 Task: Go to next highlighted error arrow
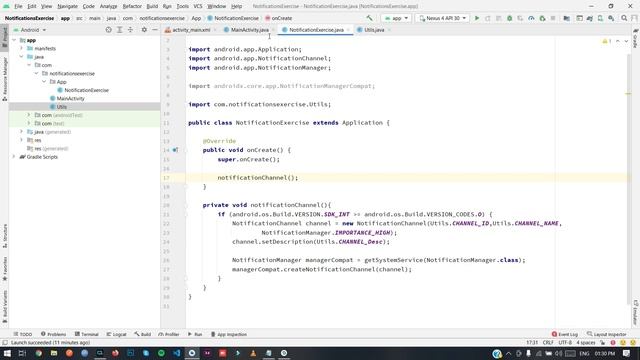626,41
